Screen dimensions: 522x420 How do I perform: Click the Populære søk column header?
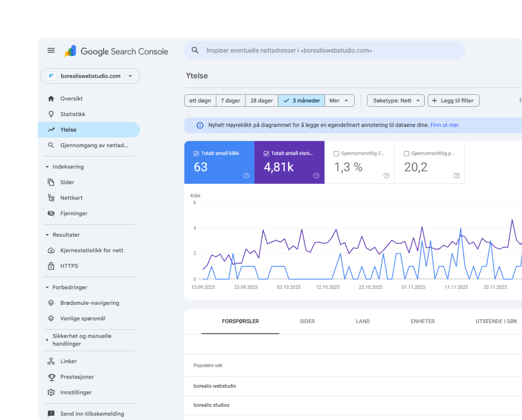coord(208,366)
